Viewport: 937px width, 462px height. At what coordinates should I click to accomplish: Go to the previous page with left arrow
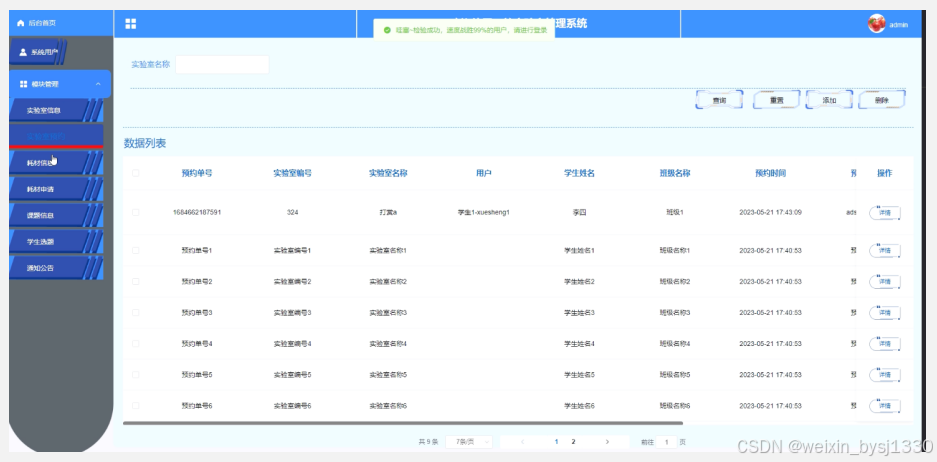point(522,442)
